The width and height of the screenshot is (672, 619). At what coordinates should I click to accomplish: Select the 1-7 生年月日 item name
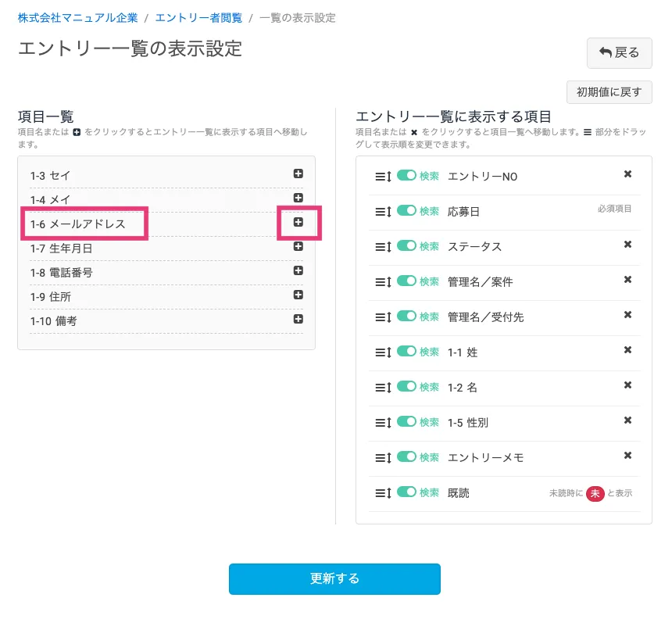click(x=61, y=249)
